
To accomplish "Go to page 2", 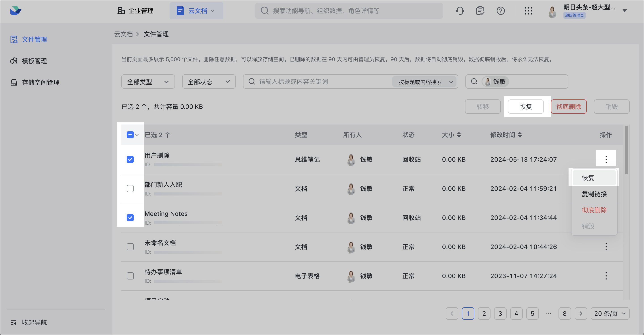I will [x=484, y=314].
